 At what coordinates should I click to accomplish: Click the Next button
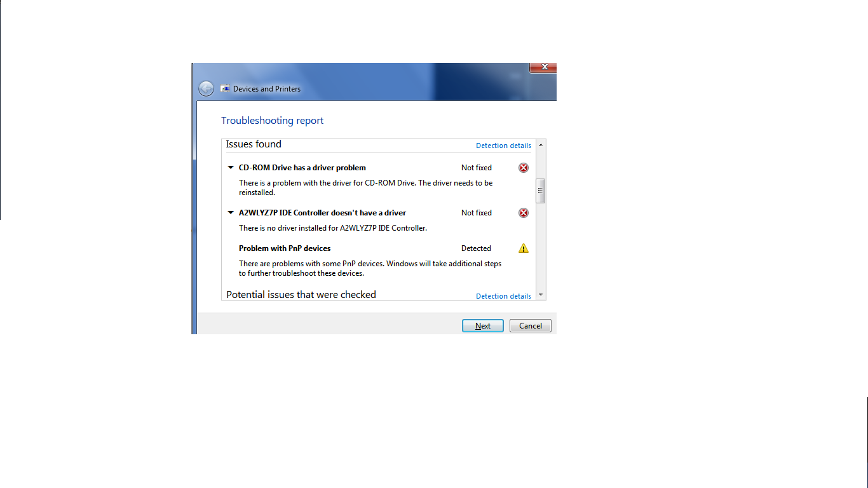click(x=483, y=325)
